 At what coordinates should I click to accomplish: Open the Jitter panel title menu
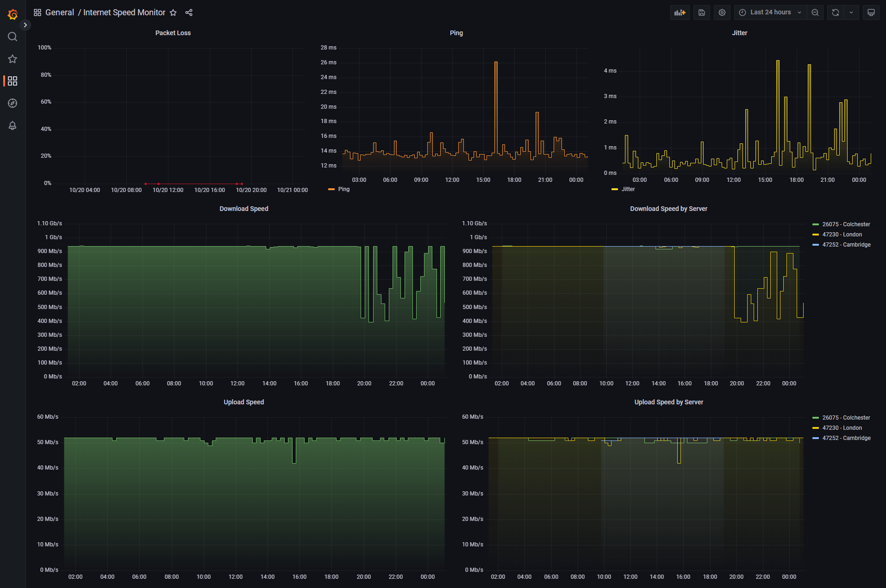(x=740, y=33)
